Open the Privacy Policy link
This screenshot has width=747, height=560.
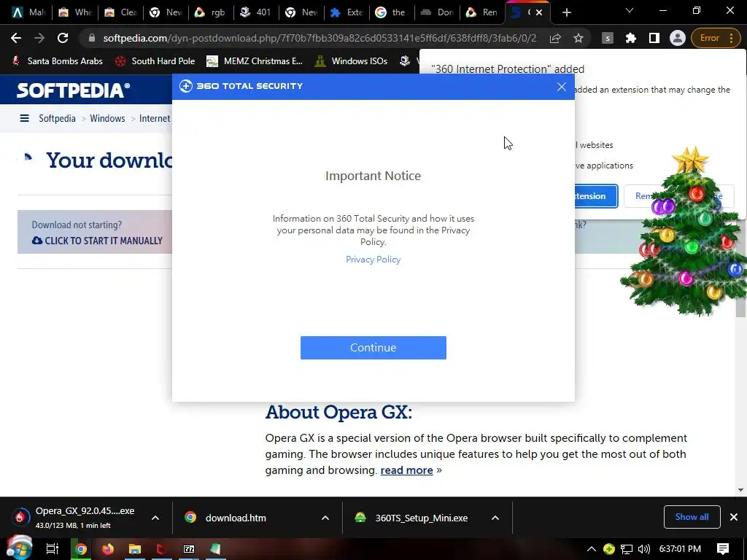[x=373, y=260]
